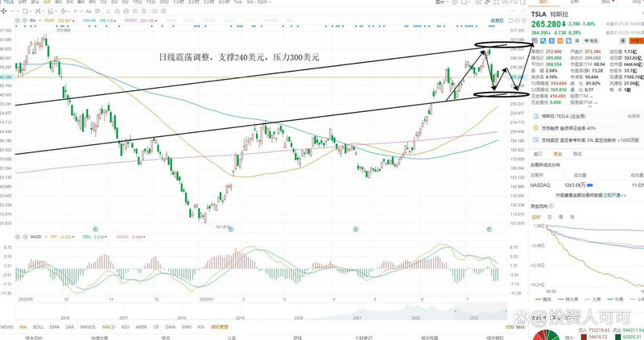Click the MA indicator settings gear
644x340 pixels.
[17, 21]
